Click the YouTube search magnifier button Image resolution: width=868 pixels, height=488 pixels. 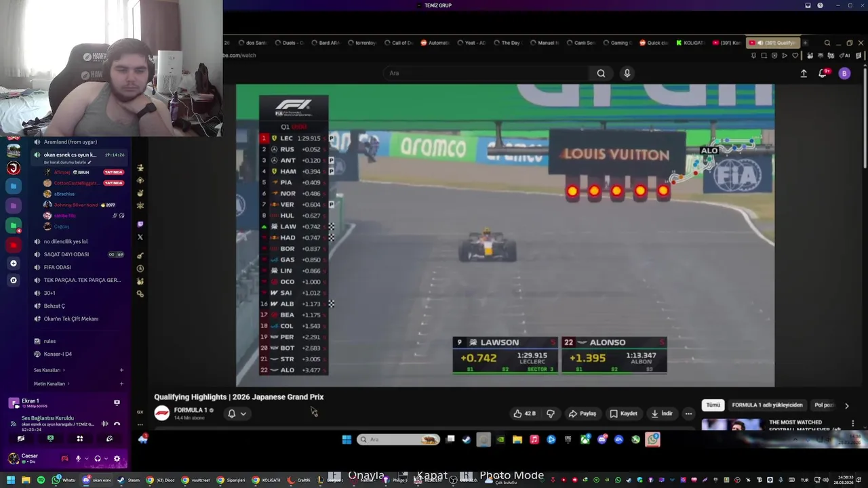point(601,73)
